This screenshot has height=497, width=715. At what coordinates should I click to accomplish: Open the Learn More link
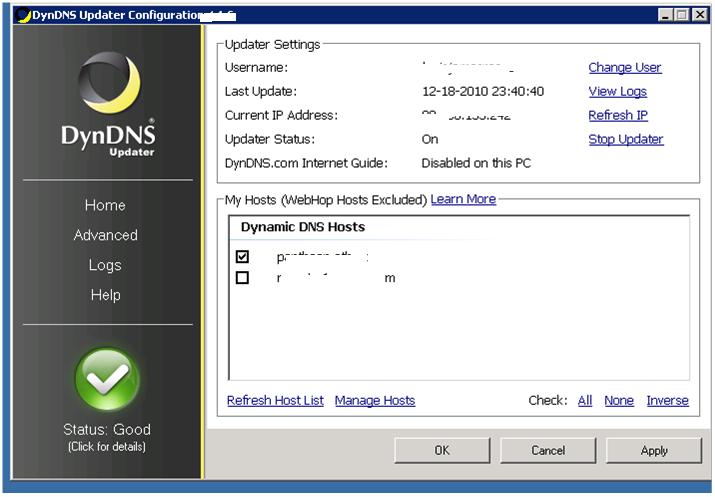[x=463, y=199]
